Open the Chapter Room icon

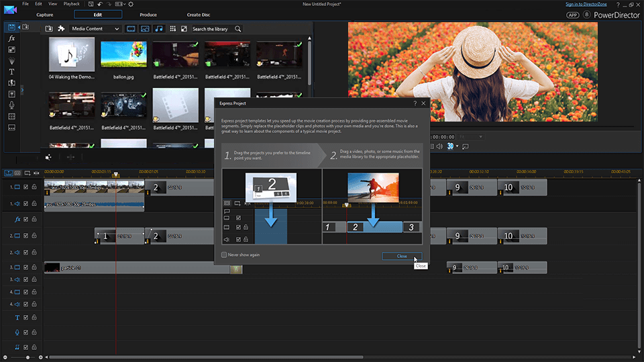click(11, 117)
